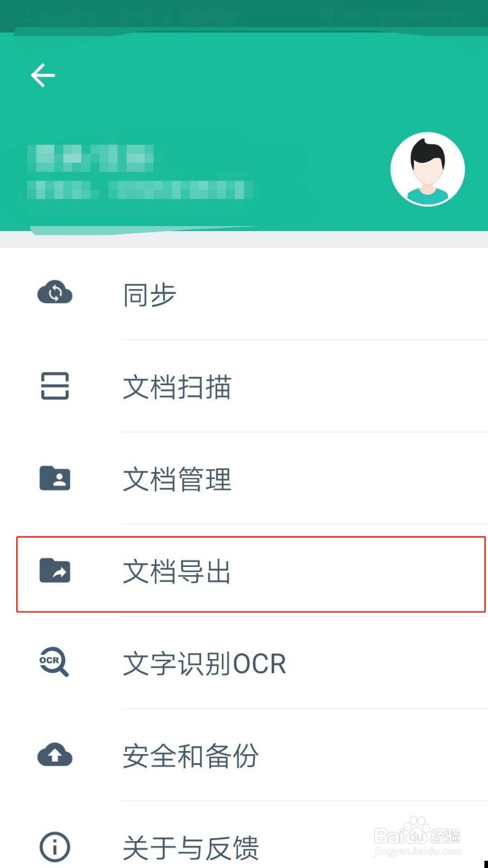Open the 同步 menu entry

click(149, 295)
